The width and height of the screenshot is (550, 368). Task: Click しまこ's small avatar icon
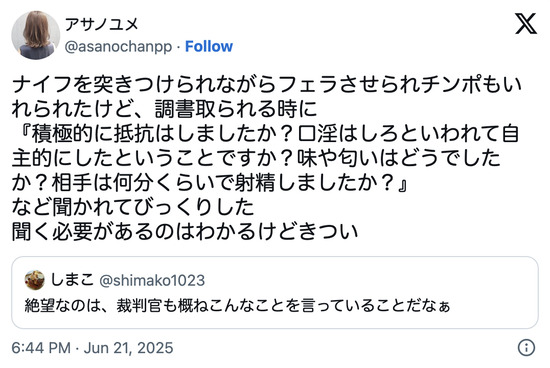click(x=34, y=280)
